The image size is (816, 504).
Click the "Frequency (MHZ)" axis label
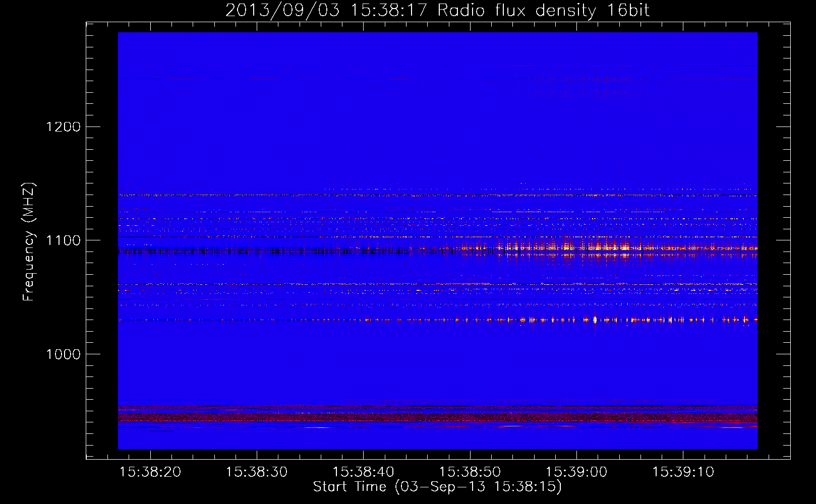click(29, 242)
